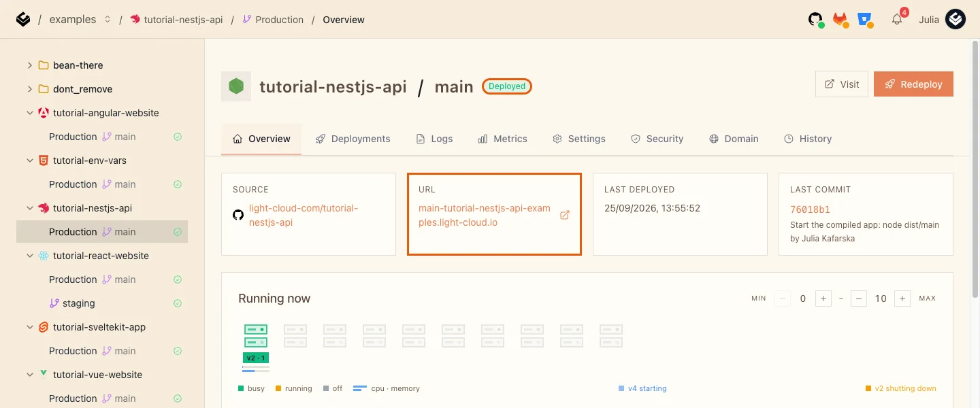Select Production main under tutorial-react-website
The width and height of the screenshot is (980, 408).
102,279
